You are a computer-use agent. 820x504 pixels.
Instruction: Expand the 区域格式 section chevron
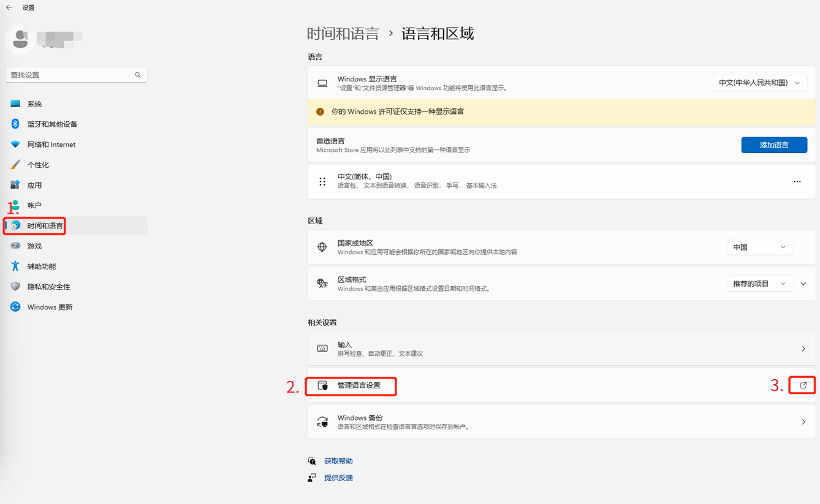tap(803, 284)
